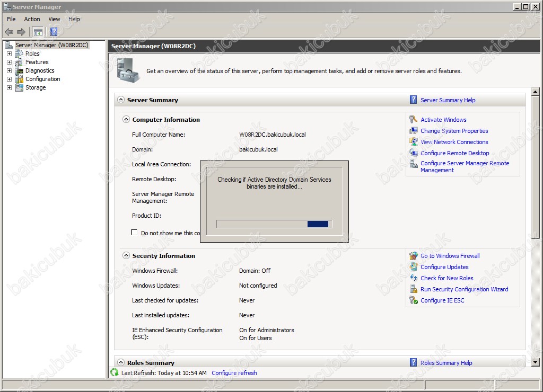543x392 pixels.
Task: Click the Configure IE ESC shield icon
Action: point(414,300)
